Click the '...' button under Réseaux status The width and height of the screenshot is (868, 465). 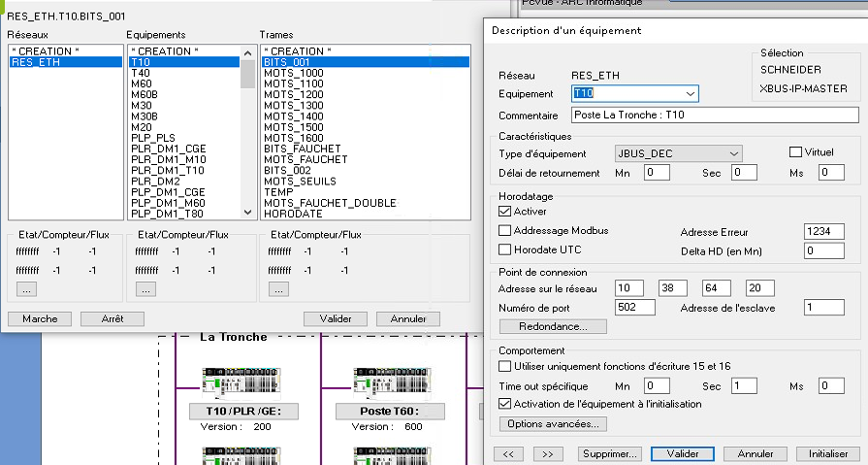tap(27, 288)
